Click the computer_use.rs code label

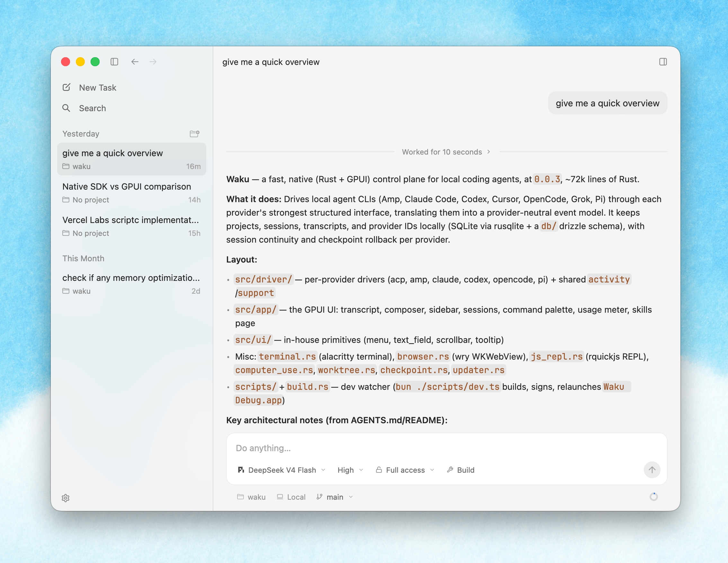click(x=274, y=370)
